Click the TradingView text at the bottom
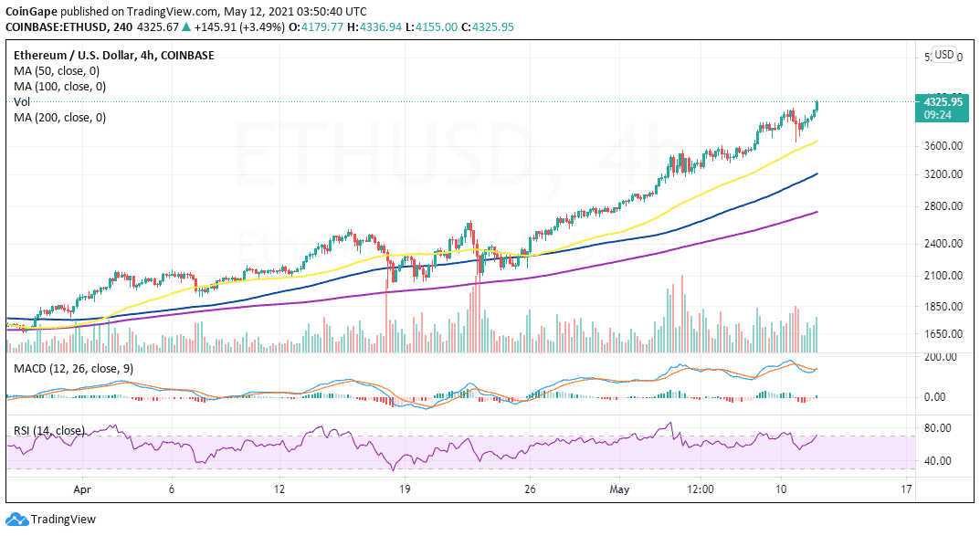 point(64,520)
